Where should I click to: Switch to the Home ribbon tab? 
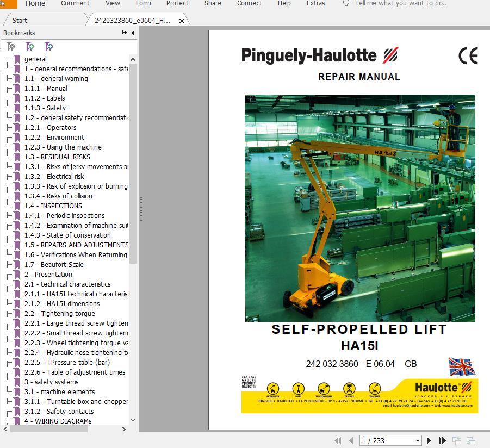pos(35,4)
